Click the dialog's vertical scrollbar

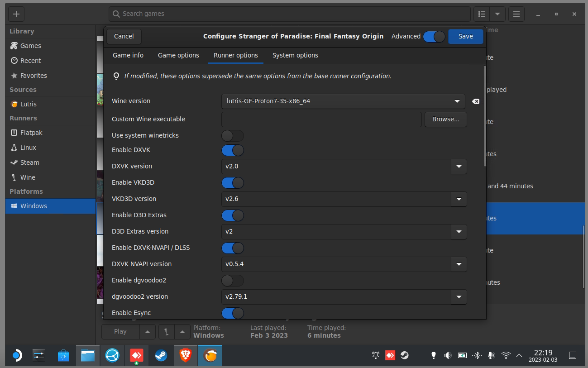click(x=485, y=117)
